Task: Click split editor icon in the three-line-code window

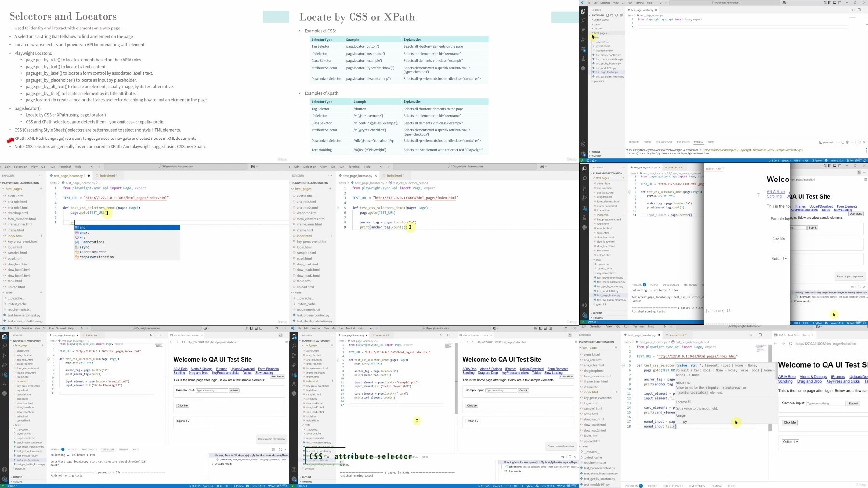Action: tap(859, 10)
